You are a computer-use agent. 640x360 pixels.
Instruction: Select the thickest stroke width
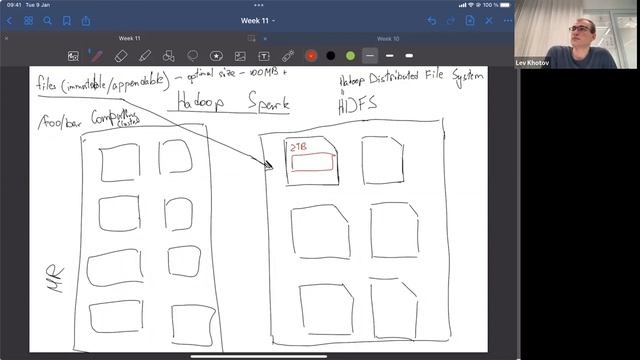[x=409, y=56]
